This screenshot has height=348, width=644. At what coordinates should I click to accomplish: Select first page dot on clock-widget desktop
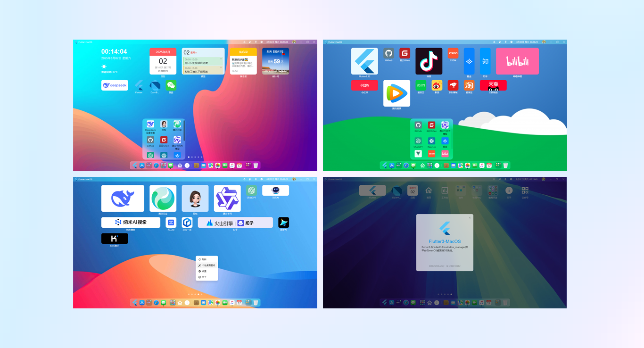click(189, 157)
